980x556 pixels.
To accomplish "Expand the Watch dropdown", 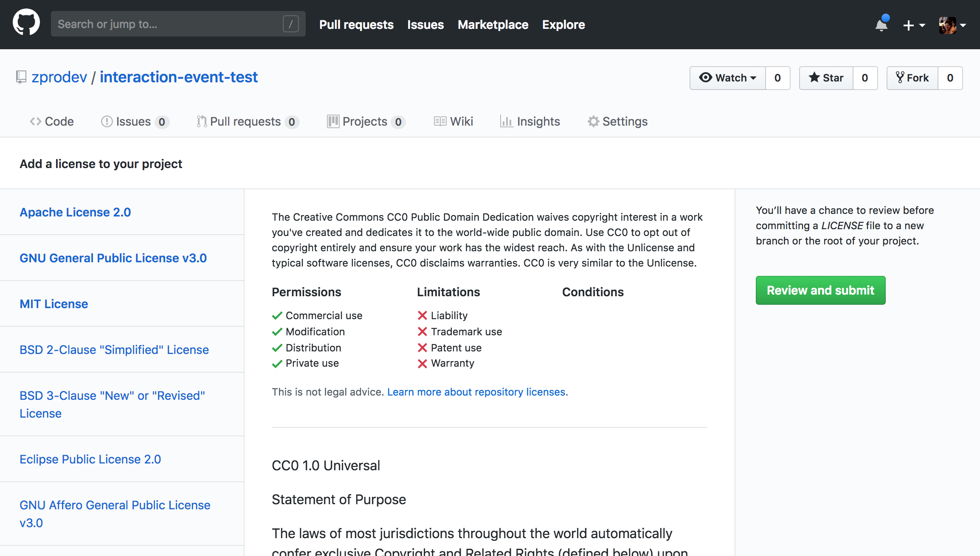I will 728,78.
